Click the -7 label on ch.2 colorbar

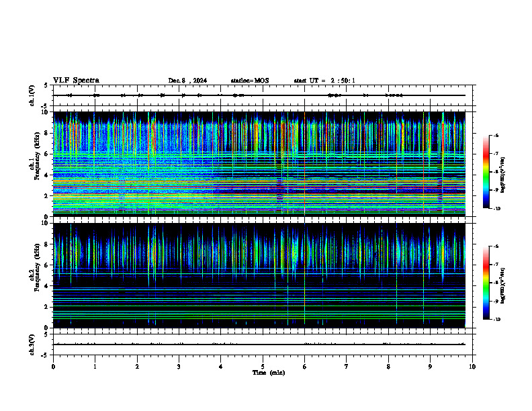[x=496, y=265]
